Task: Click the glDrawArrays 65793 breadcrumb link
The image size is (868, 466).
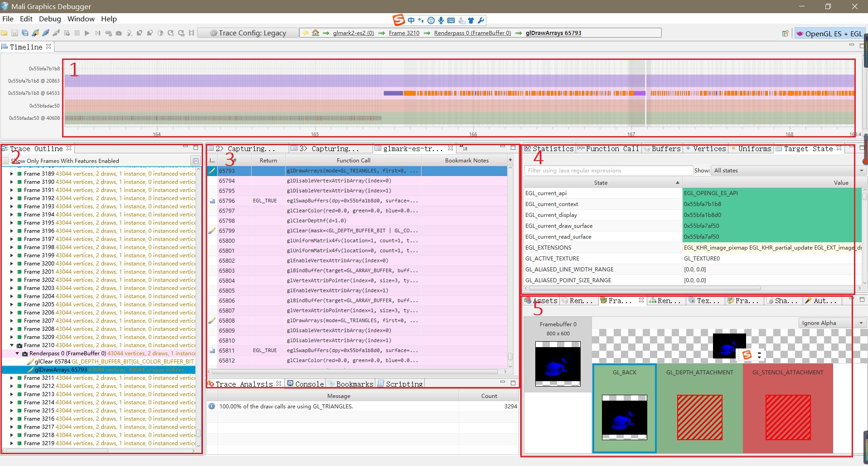Action: [x=553, y=33]
